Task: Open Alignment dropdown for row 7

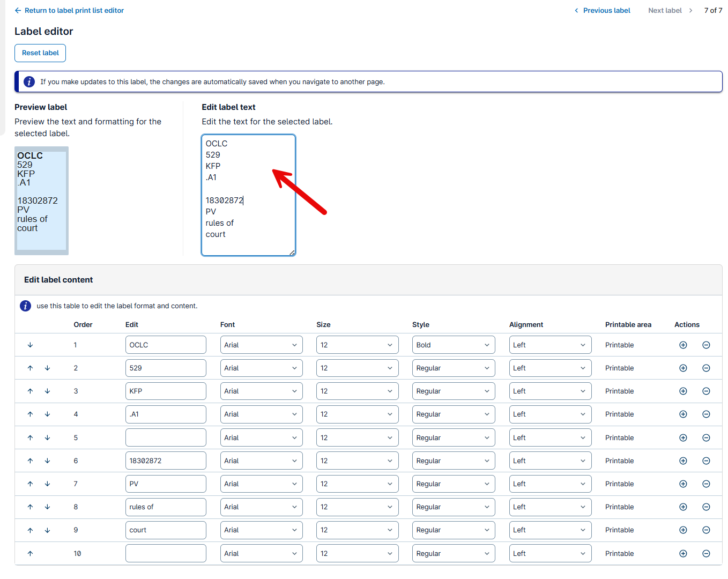Action: (550, 484)
